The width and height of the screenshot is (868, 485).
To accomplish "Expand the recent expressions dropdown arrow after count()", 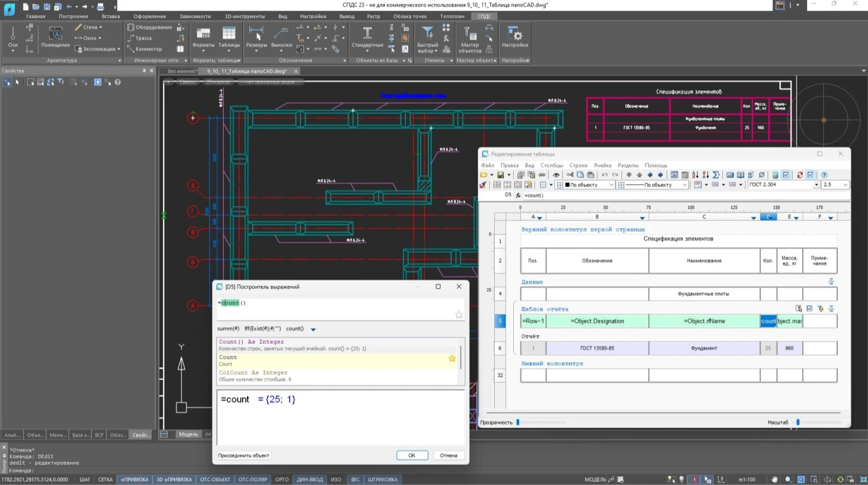I will tap(313, 329).
